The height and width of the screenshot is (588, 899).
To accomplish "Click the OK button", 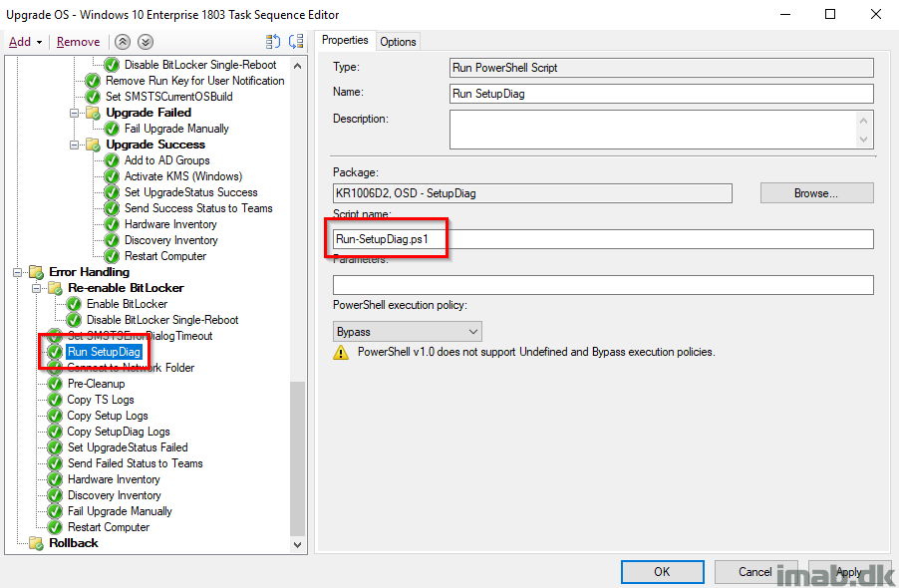I will (x=662, y=571).
